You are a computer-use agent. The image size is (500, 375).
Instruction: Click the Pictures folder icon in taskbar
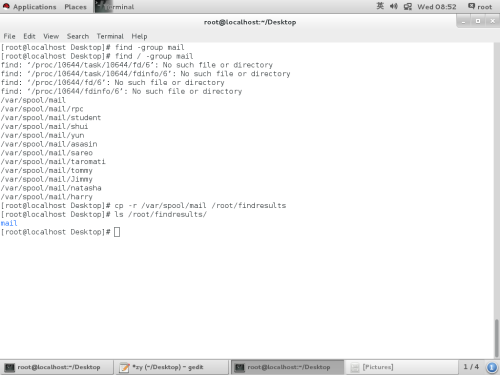tap(355, 367)
